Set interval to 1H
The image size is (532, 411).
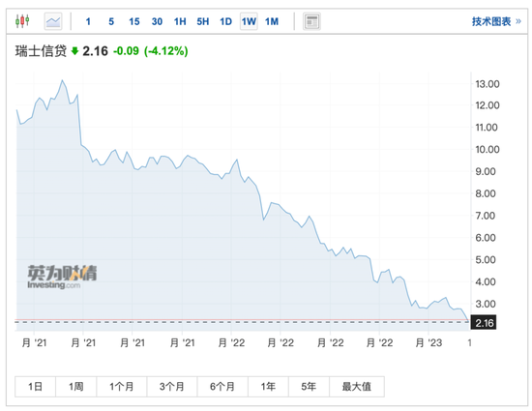[180, 21]
